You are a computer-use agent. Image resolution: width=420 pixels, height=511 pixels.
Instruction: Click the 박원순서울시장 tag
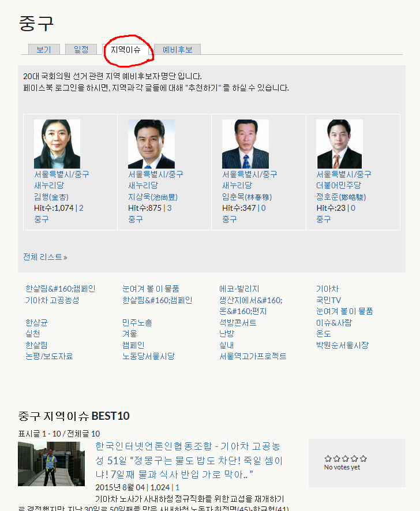tap(342, 345)
